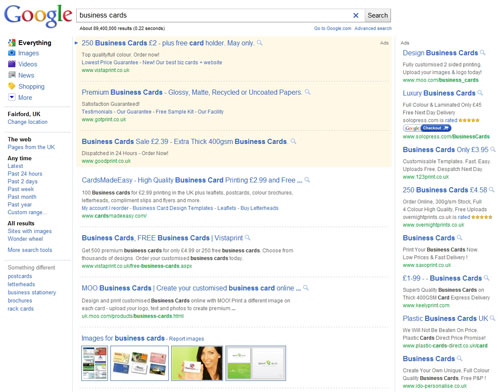Open Plastic Business Cards UK ad title
The width and height of the screenshot is (500, 392).
coord(445,318)
